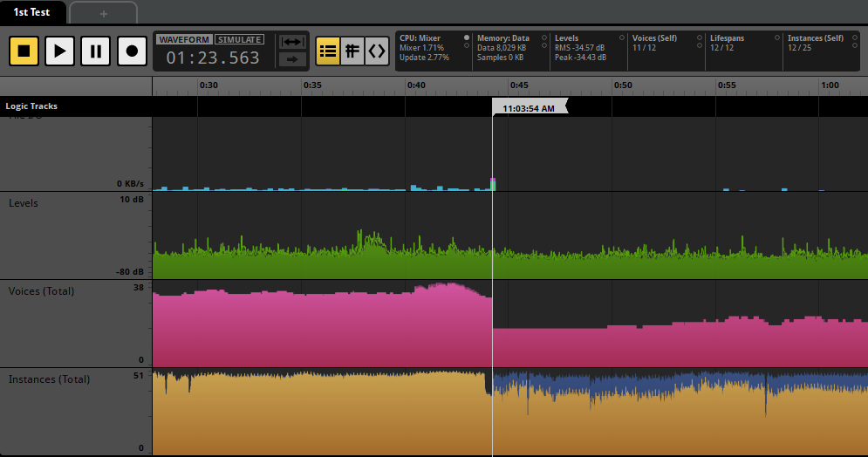The image size is (868, 457).
Task: Click the Memory: Data stat heading
Action: click(503, 38)
